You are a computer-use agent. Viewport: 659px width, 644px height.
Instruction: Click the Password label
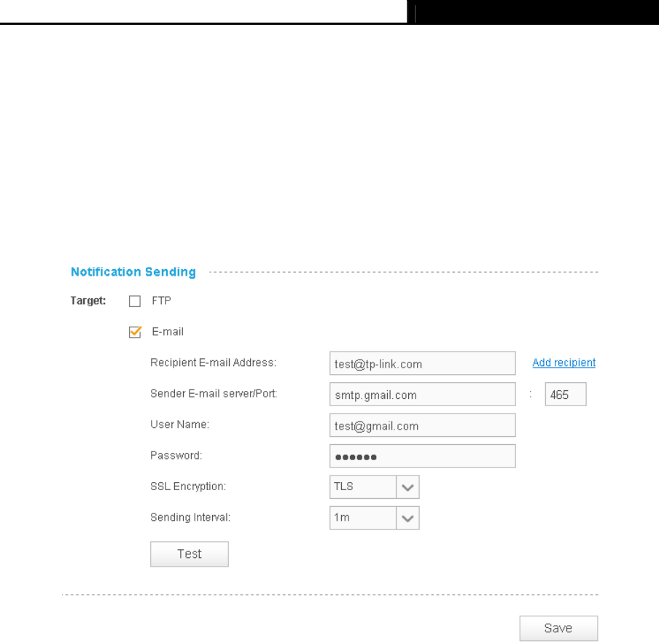pyautogui.click(x=176, y=455)
